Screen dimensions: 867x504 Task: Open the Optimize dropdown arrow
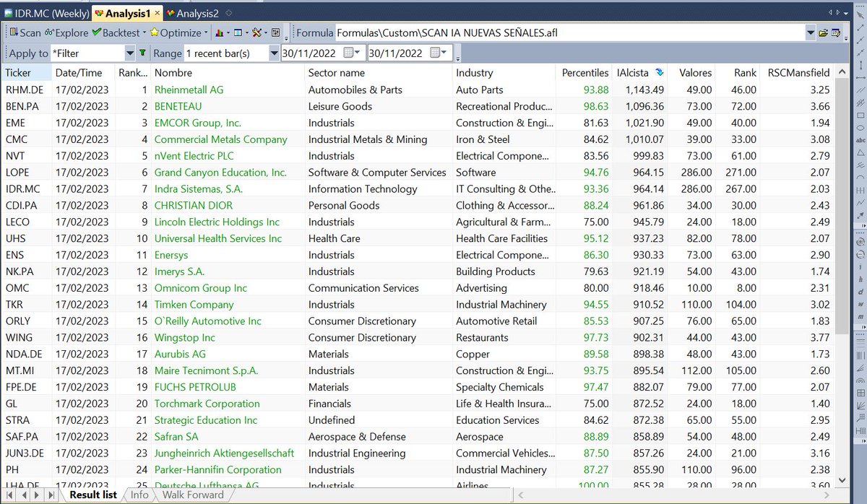click(206, 32)
